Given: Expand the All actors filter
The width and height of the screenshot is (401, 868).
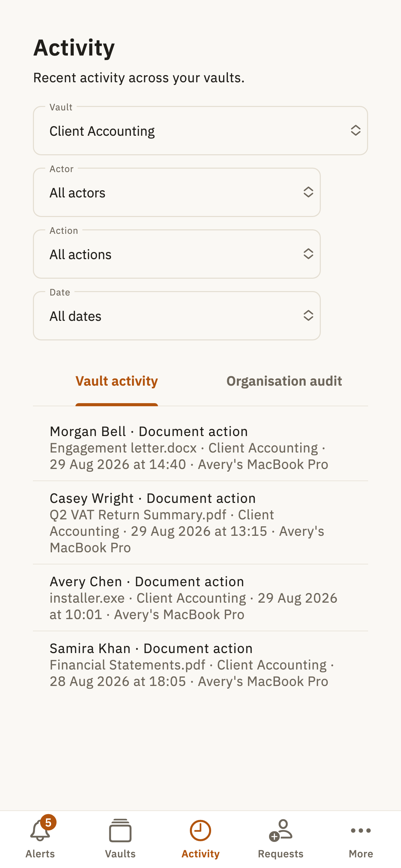Looking at the screenshot, I should pyautogui.click(x=177, y=192).
